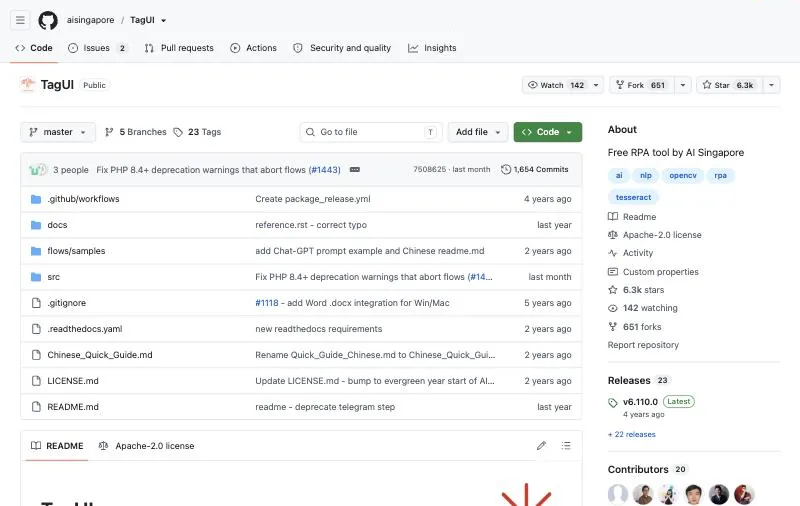
Task: Switch to the Code tab
Action: [34, 48]
